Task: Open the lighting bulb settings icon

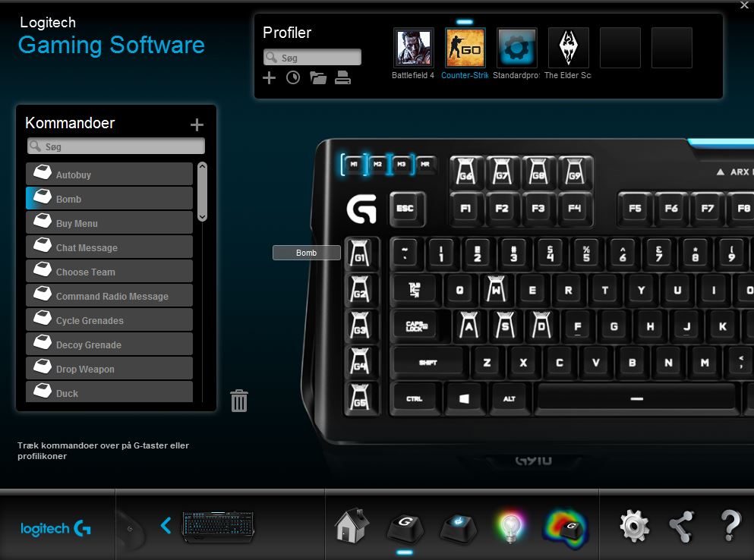Action: pyautogui.click(x=511, y=527)
